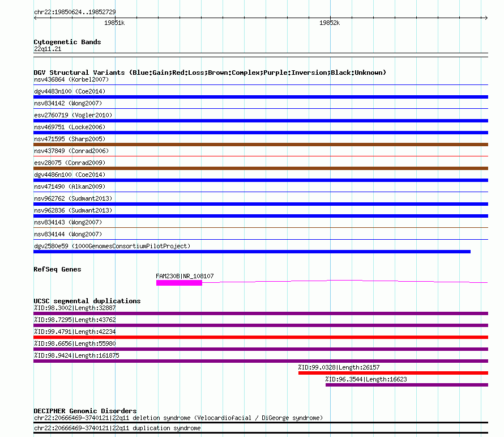Click the chr22:19850624..19852729 coordinates label
Screen dimensions: 504x437
75,12
